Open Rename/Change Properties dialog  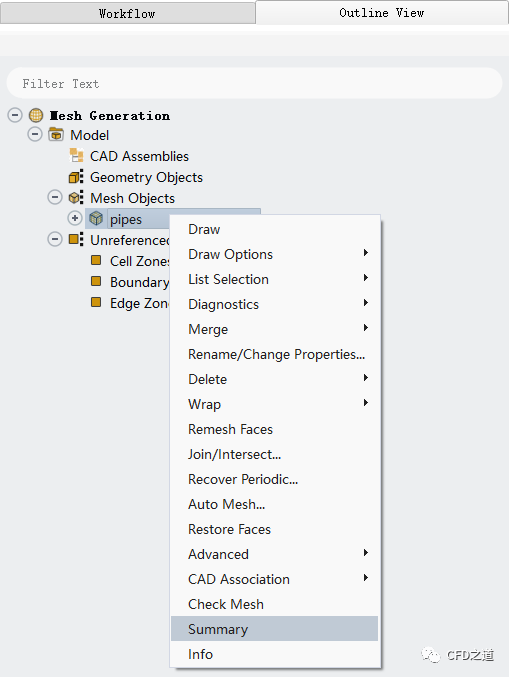click(x=274, y=354)
